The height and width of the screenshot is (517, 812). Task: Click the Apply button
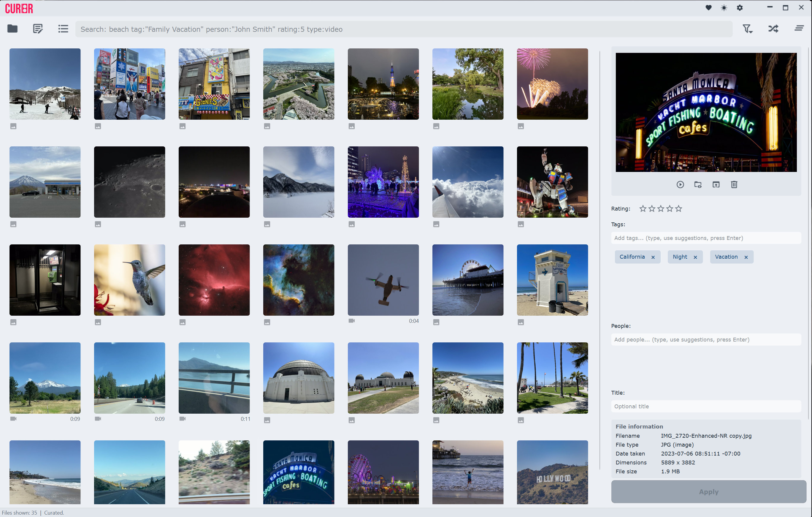(708, 492)
